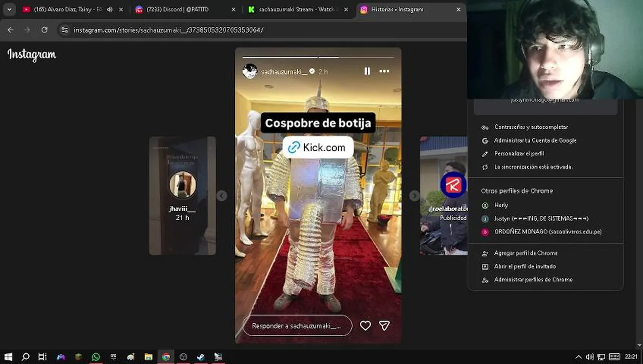Viewport: 643px width, 364px height.
Task: Go forward in browser history
Action: [27, 30]
